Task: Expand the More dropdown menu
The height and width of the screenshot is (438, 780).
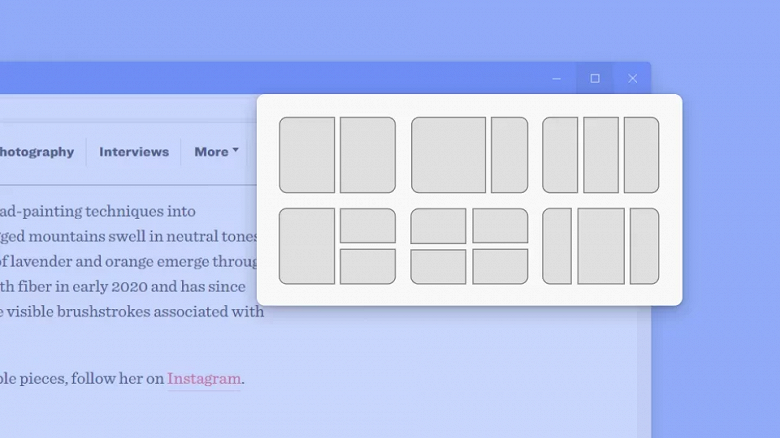Action: [216, 152]
